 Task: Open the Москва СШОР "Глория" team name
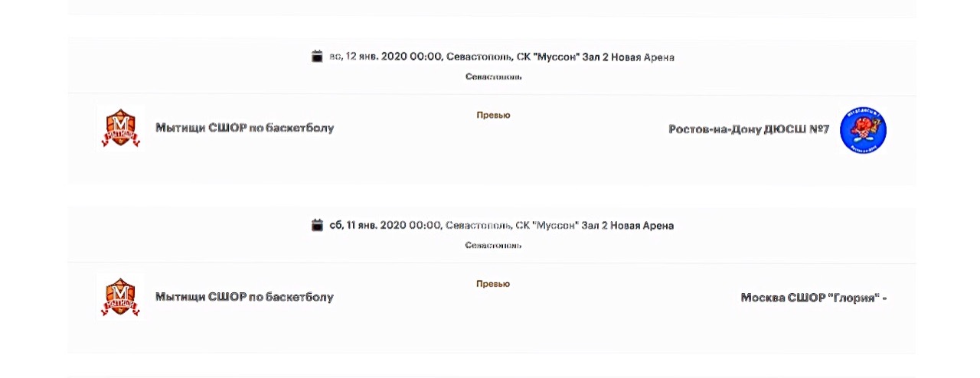tap(808, 298)
